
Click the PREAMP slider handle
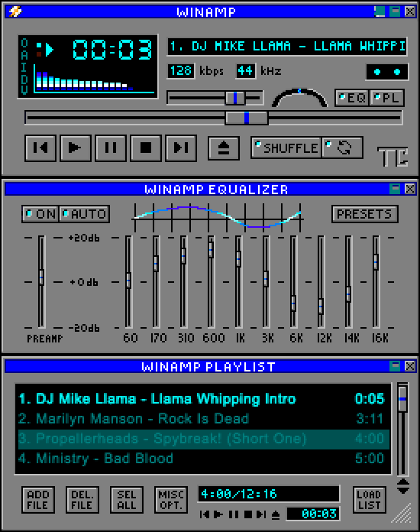pos(41,277)
